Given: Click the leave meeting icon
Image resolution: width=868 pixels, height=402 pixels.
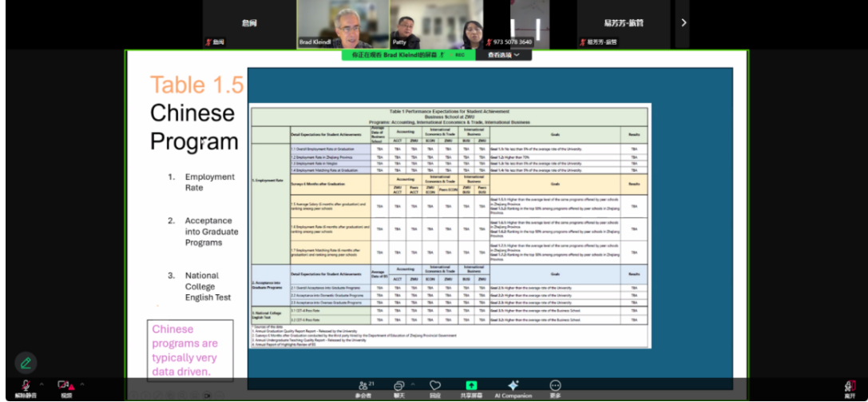Looking at the screenshot, I should click(850, 386).
